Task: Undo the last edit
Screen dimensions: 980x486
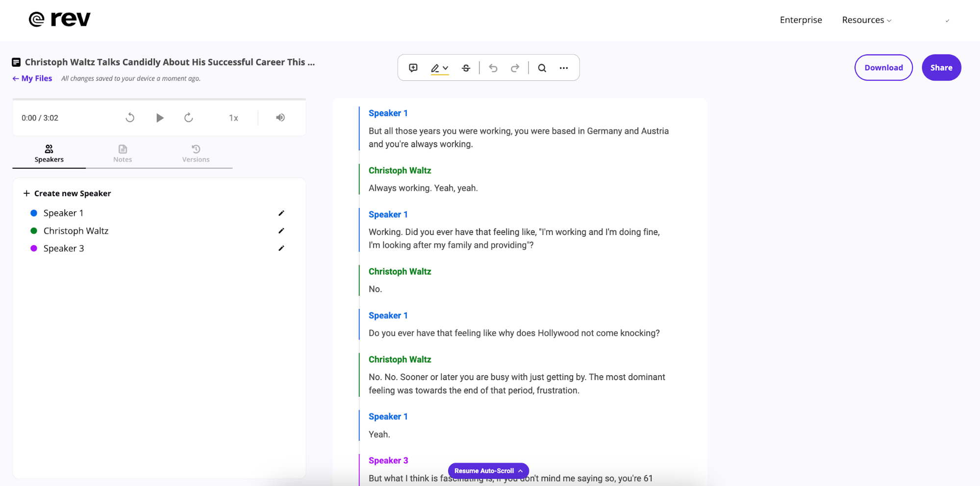Action: tap(493, 68)
